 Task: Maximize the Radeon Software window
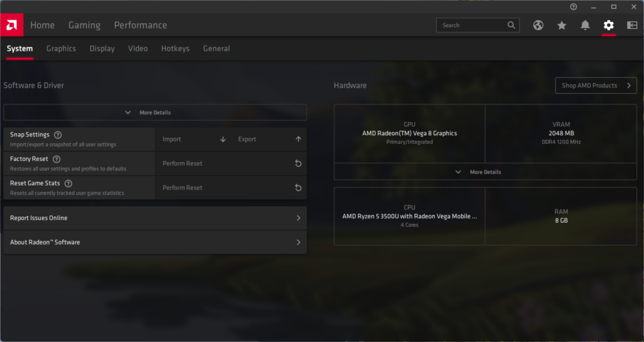click(x=614, y=6)
